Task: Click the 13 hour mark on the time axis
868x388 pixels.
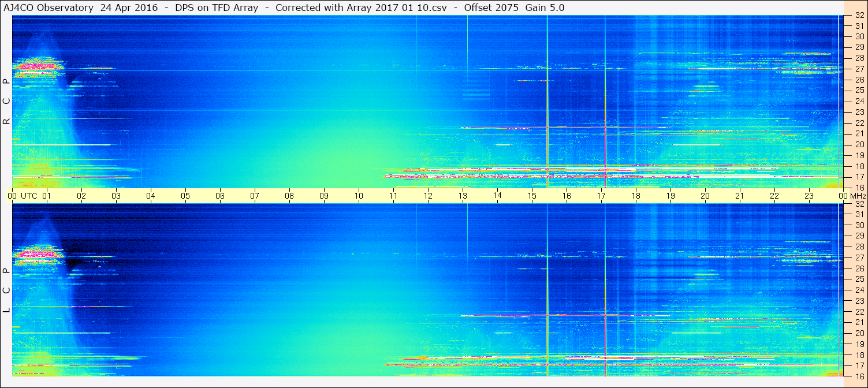Action: (463, 196)
